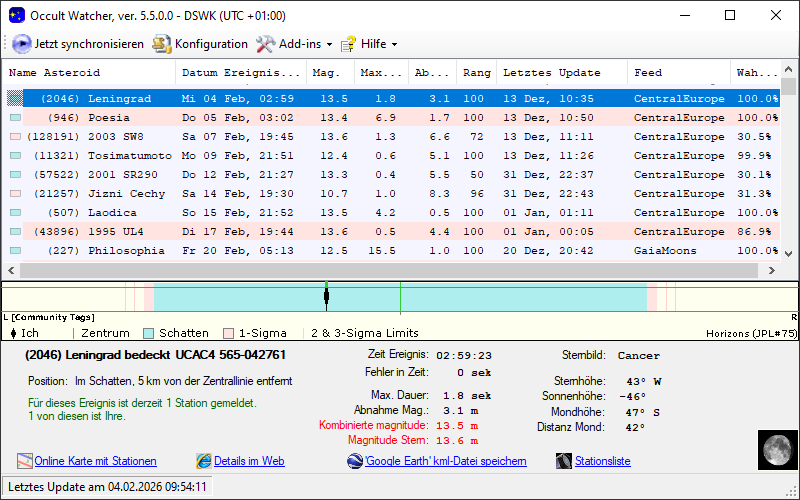
Task: Click the Occult Watcher app icon in title bar
Action: 16,15
